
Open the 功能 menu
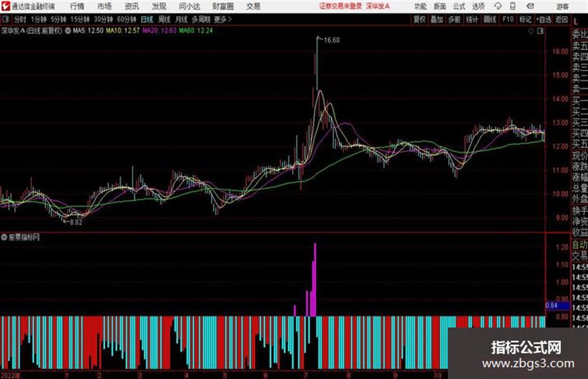[421, 6]
